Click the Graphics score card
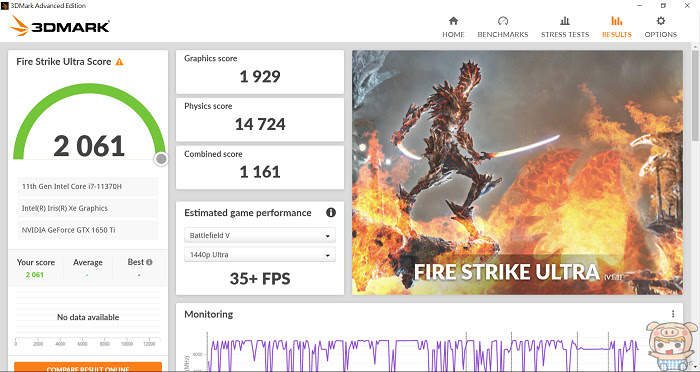The height and width of the screenshot is (372, 700). (260, 72)
